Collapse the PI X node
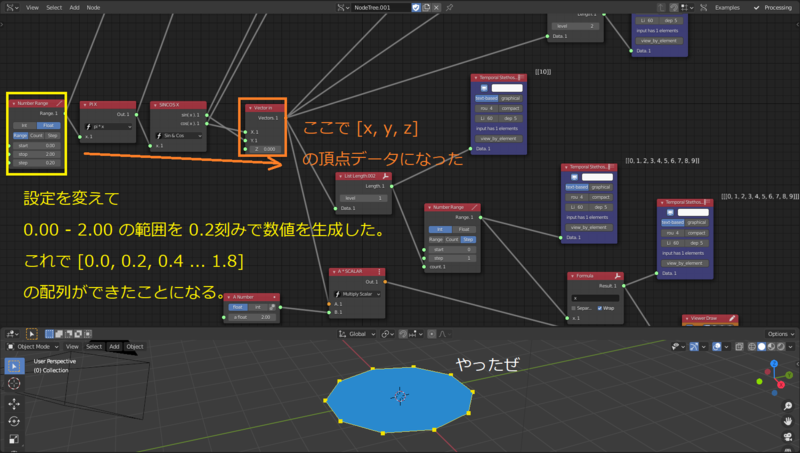Image resolution: width=800 pixels, height=453 pixels. click(x=85, y=104)
